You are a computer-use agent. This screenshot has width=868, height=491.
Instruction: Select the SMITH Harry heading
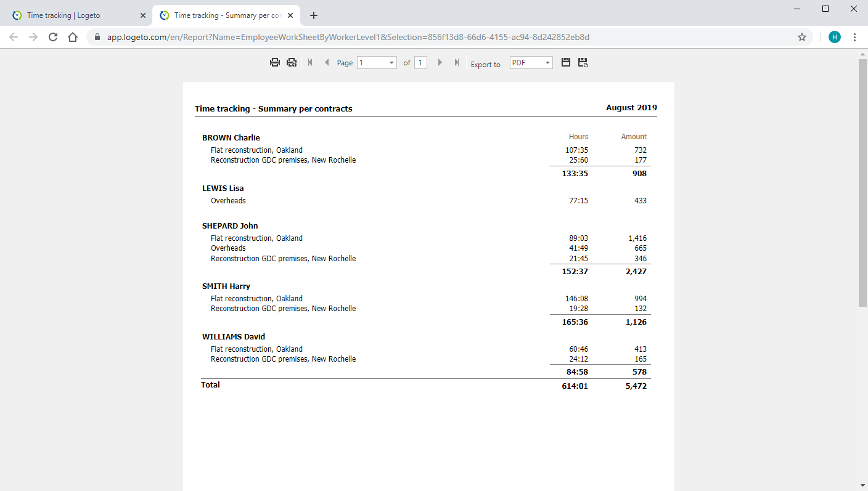(226, 286)
